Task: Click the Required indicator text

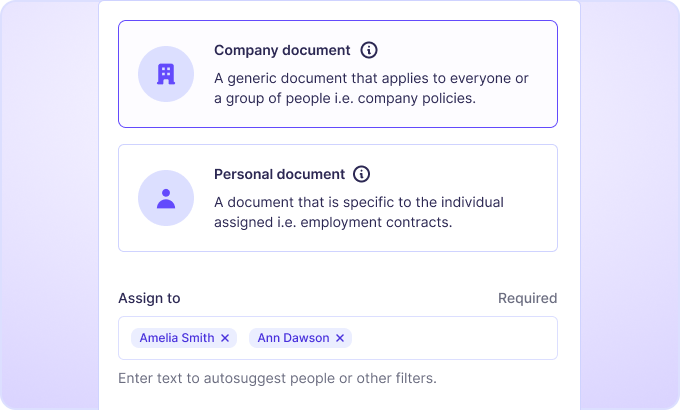Action: [x=527, y=298]
